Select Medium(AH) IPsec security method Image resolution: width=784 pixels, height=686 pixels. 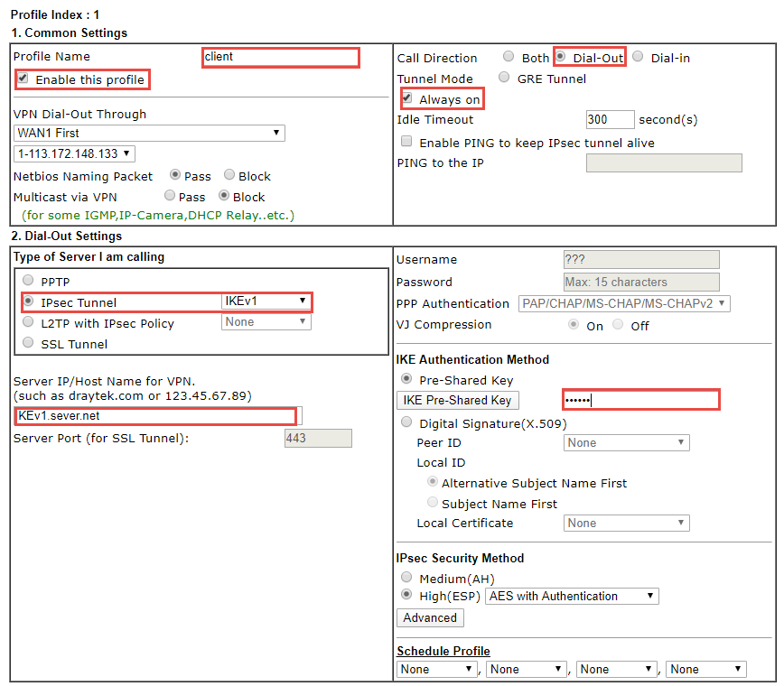(x=406, y=578)
